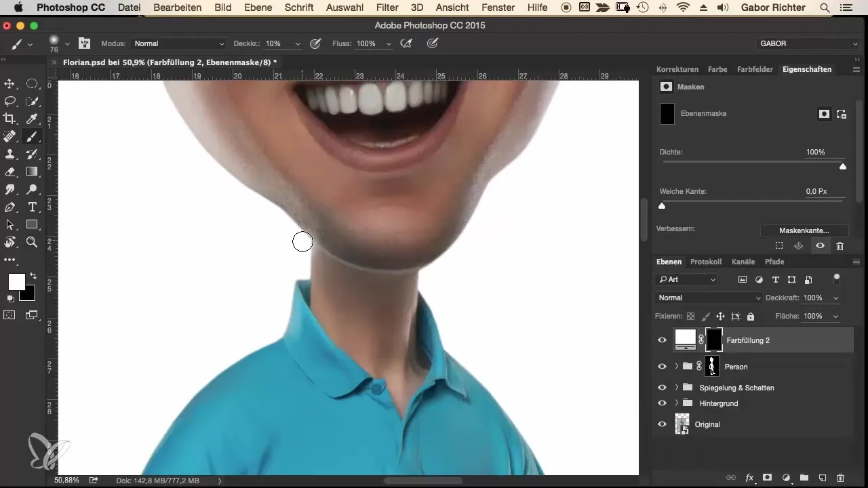This screenshot has height=488, width=868.
Task: Toggle mask visibility in Eigenschaften panel
Action: tap(820, 246)
